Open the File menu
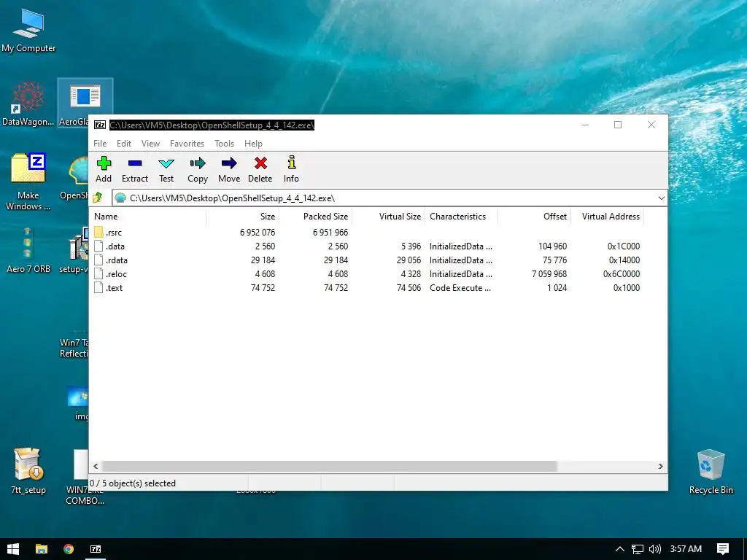The height and width of the screenshot is (560, 747). 100,144
